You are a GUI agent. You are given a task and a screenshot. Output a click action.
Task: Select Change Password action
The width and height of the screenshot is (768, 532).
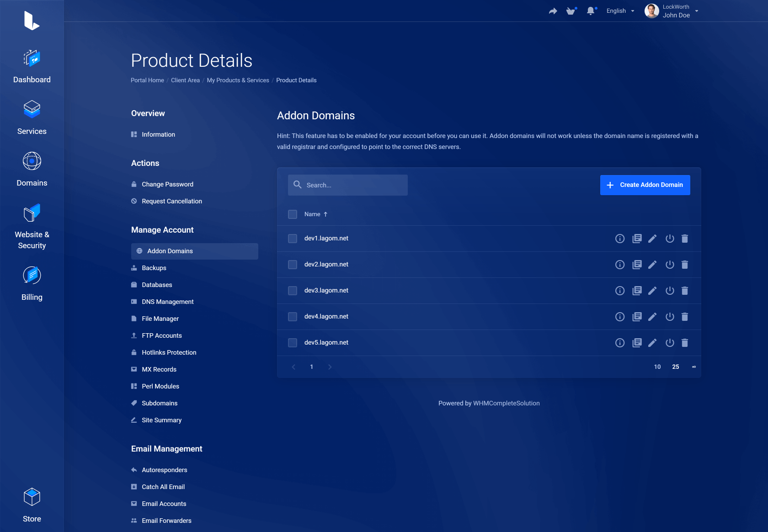coord(167,184)
